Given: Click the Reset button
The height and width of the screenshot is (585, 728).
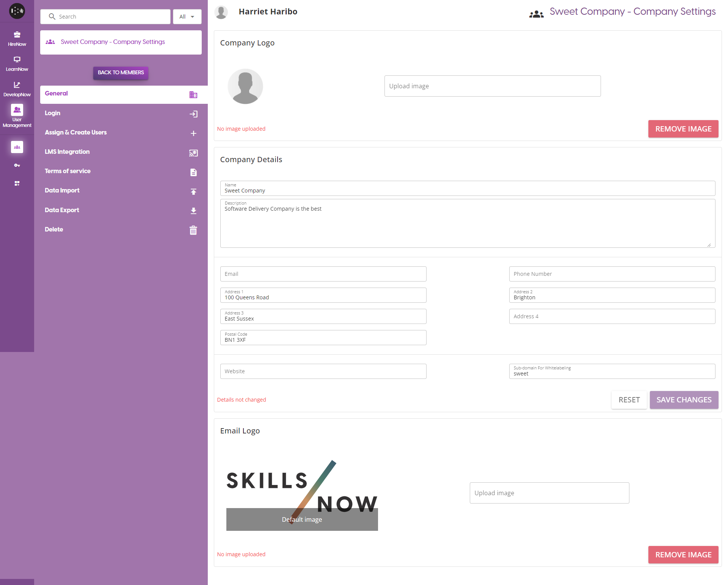Looking at the screenshot, I should [x=629, y=400].
